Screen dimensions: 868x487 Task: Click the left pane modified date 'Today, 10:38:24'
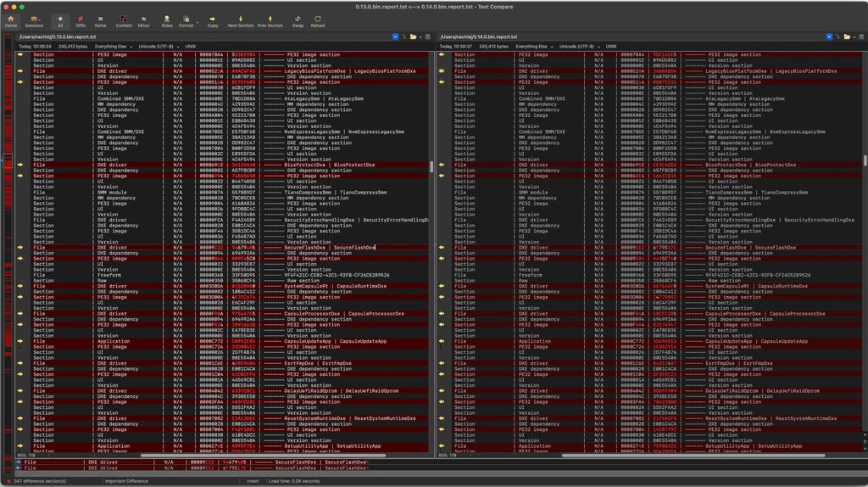(35, 47)
